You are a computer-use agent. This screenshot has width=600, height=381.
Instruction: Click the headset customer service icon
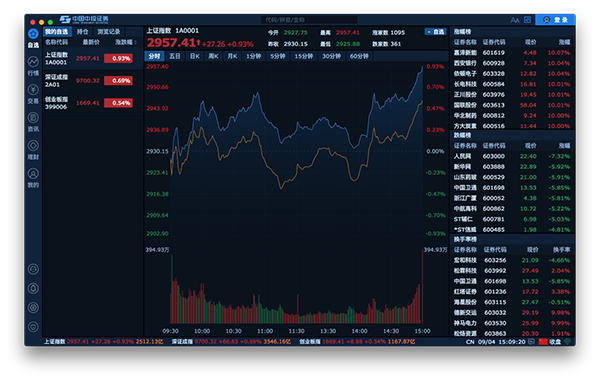coord(33,269)
